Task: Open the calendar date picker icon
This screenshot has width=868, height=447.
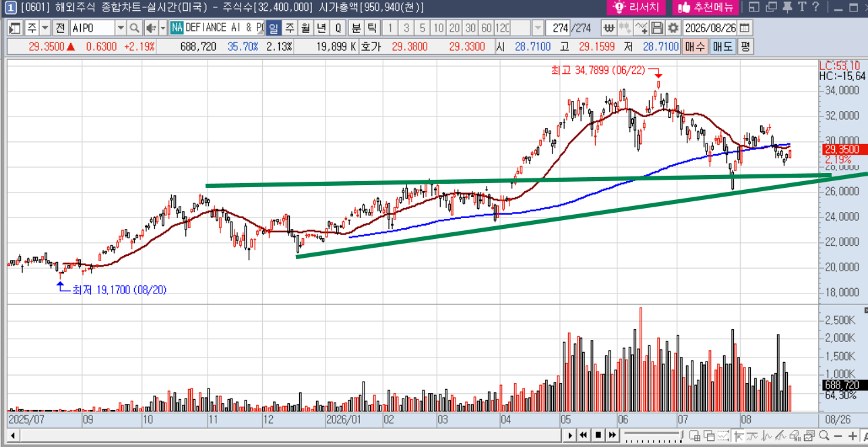Action: pos(745,28)
